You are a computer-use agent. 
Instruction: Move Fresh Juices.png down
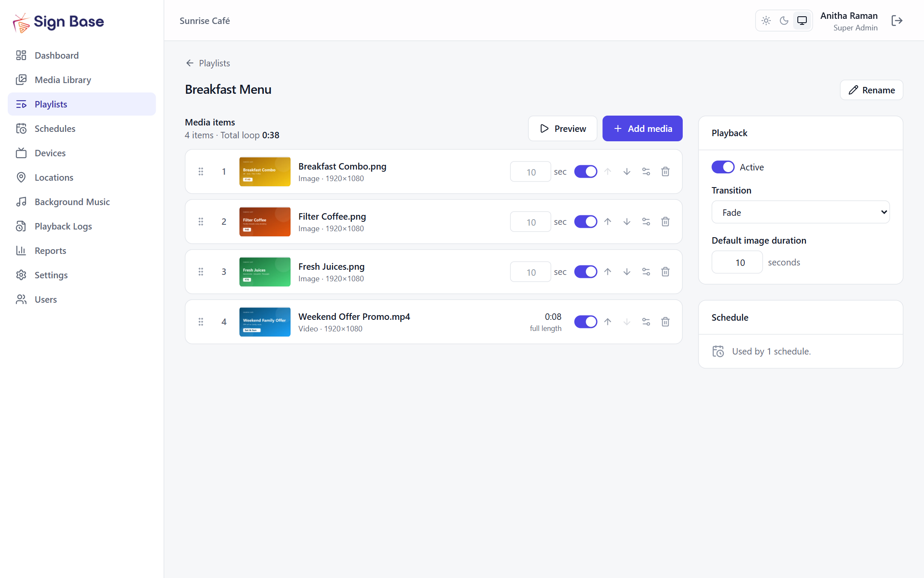[x=627, y=272]
